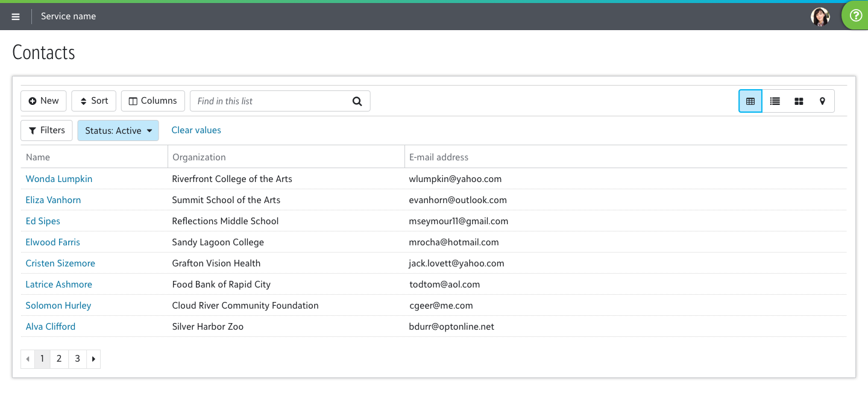Click the Organization column header
The image size is (868, 396).
199,157
